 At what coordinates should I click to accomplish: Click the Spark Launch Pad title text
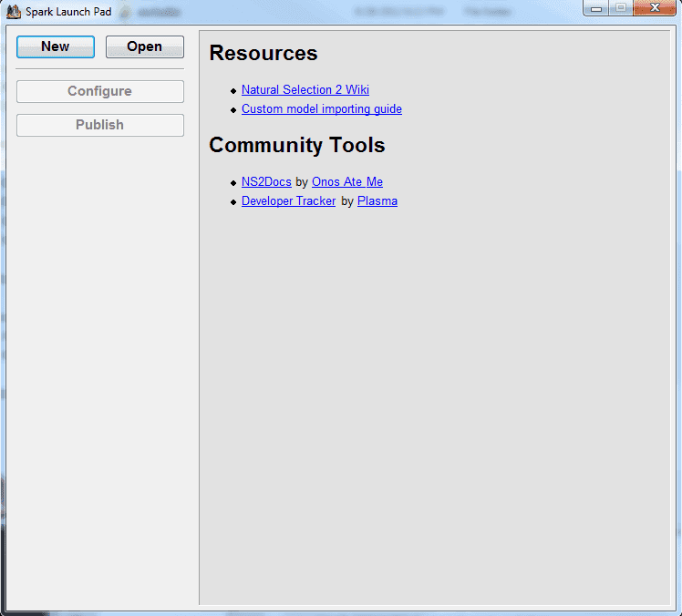[x=68, y=12]
